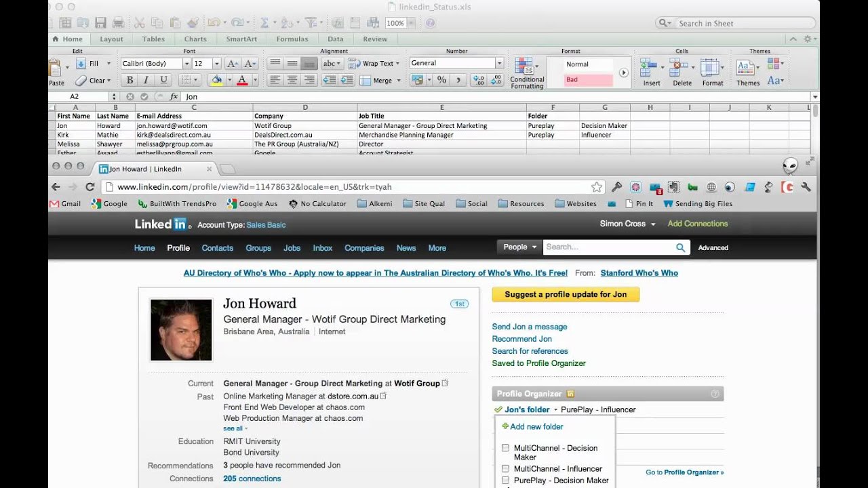Align text left in Excel ribbon
868x488 pixels.
tap(275, 80)
